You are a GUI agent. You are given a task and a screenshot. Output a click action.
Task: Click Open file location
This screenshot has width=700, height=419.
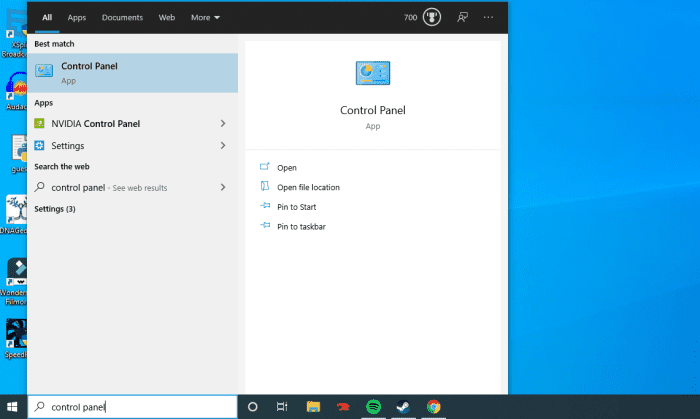[308, 187]
